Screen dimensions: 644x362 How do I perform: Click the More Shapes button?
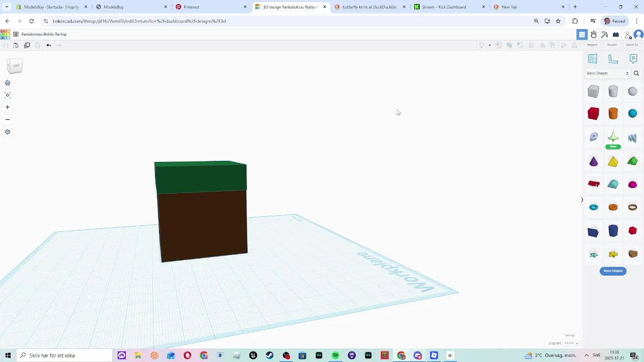coord(613,271)
